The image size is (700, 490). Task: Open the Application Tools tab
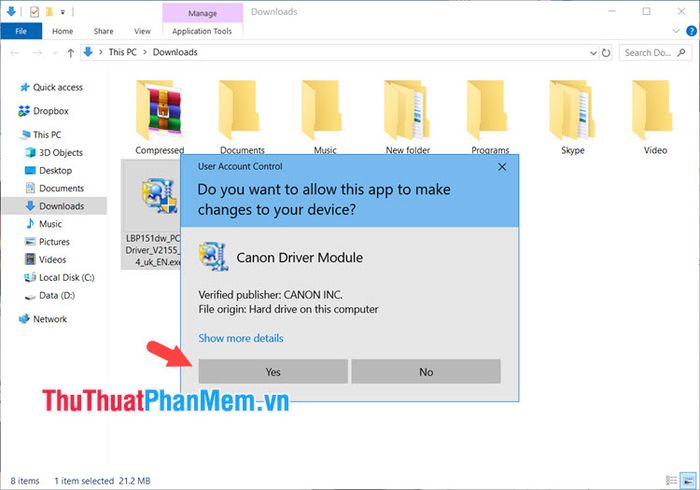pos(202,31)
